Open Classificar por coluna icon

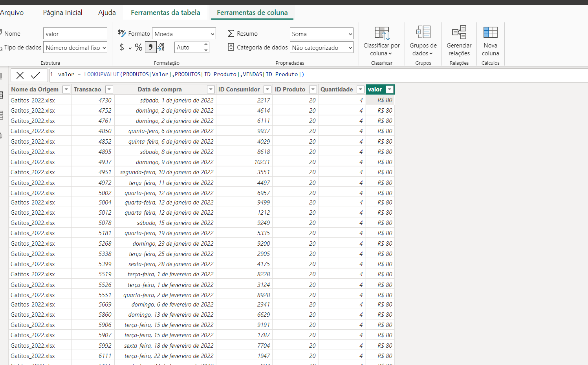(382, 33)
